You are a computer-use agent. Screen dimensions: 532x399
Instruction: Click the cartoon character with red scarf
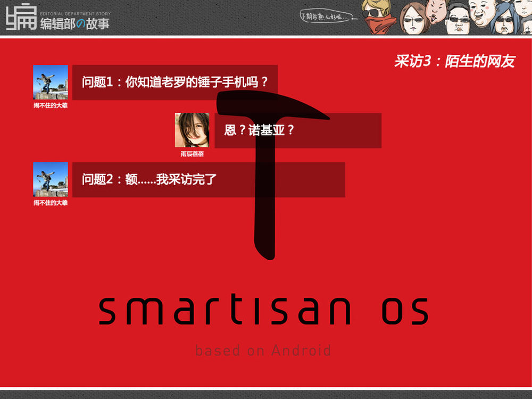378,17
